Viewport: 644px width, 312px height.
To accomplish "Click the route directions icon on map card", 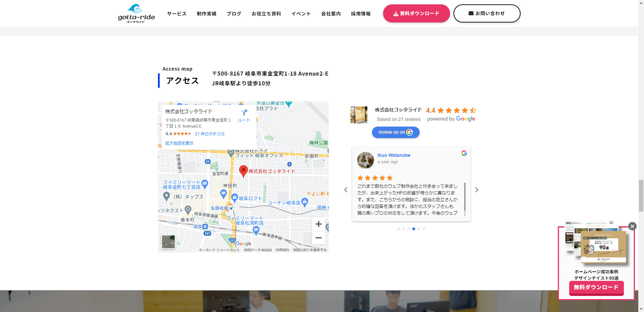I will click(244, 113).
